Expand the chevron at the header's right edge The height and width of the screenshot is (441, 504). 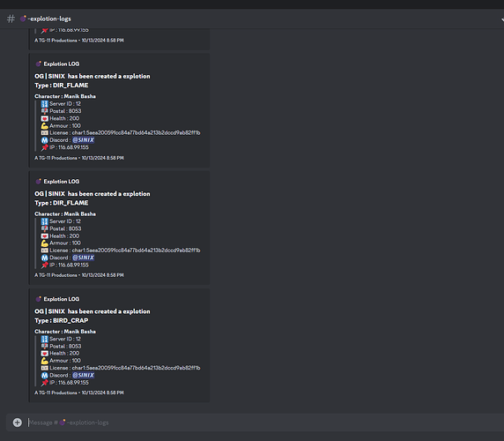click(502, 19)
